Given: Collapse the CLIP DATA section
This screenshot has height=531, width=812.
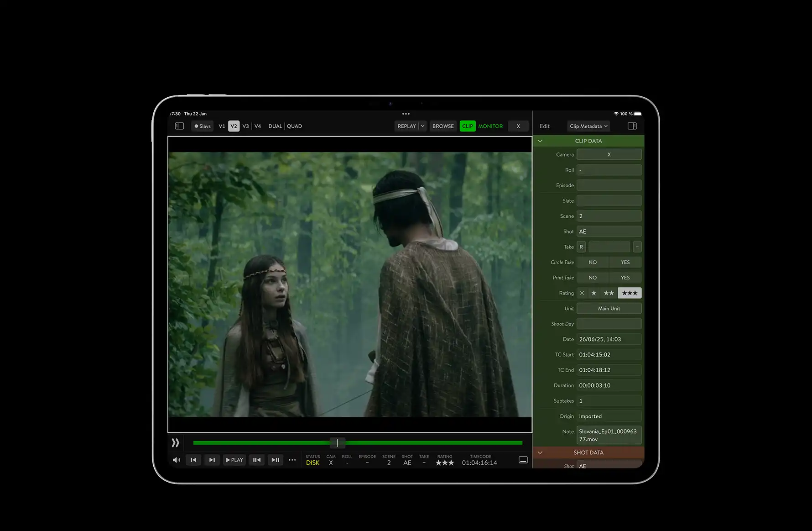Looking at the screenshot, I should point(540,141).
